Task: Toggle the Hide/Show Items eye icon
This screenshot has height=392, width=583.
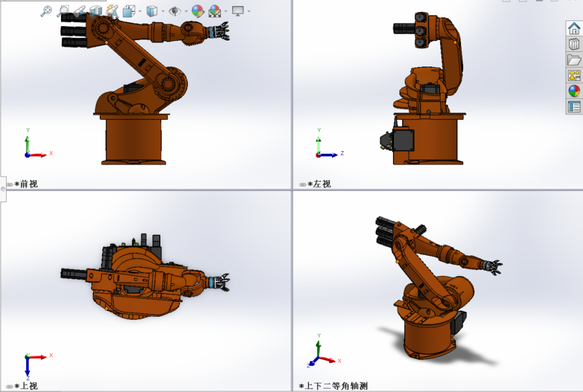Action: pyautogui.click(x=174, y=11)
